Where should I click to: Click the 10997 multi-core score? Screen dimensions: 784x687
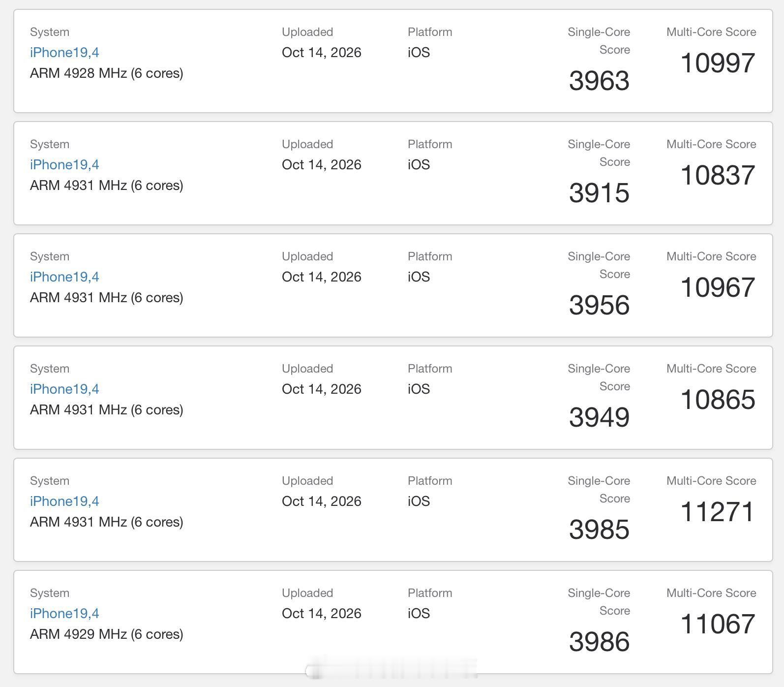718,63
